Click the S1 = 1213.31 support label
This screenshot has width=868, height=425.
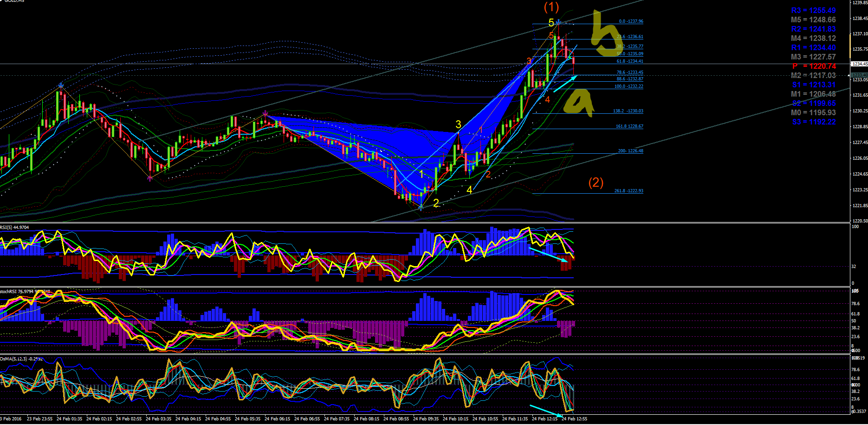click(x=814, y=85)
